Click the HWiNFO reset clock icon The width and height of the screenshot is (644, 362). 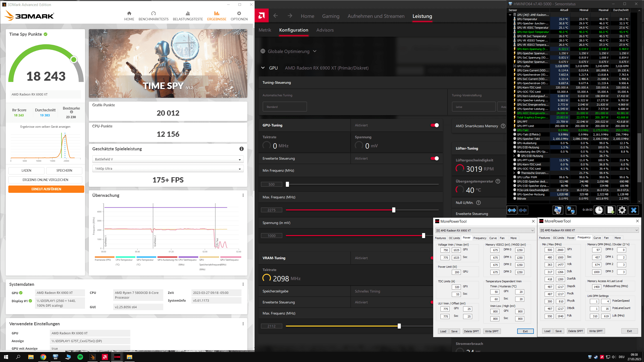(599, 210)
